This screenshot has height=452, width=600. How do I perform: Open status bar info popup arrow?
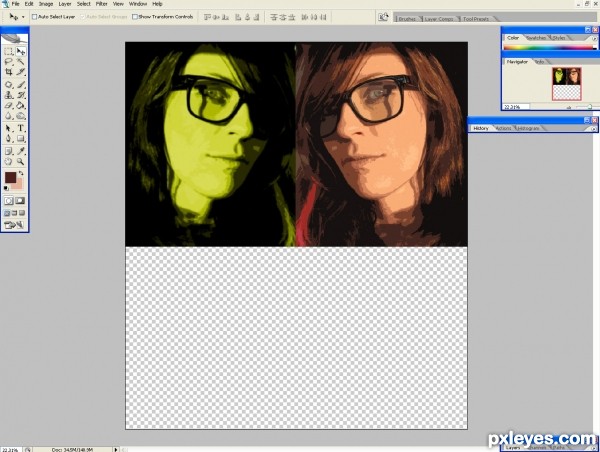[116, 449]
